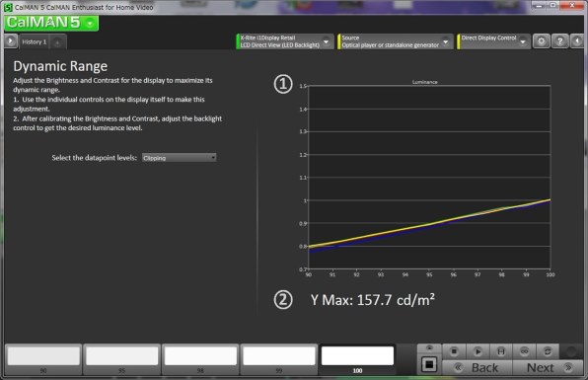Image resolution: width=588 pixels, height=380 pixels.
Task: Expand the small tab above the square button
Action: pyautogui.click(x=429, y=348)
